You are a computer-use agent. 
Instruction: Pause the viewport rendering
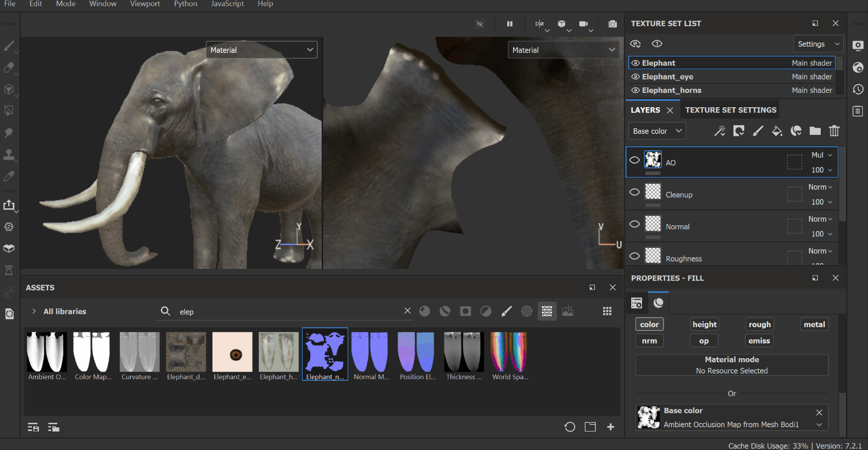tap(510, 24)
